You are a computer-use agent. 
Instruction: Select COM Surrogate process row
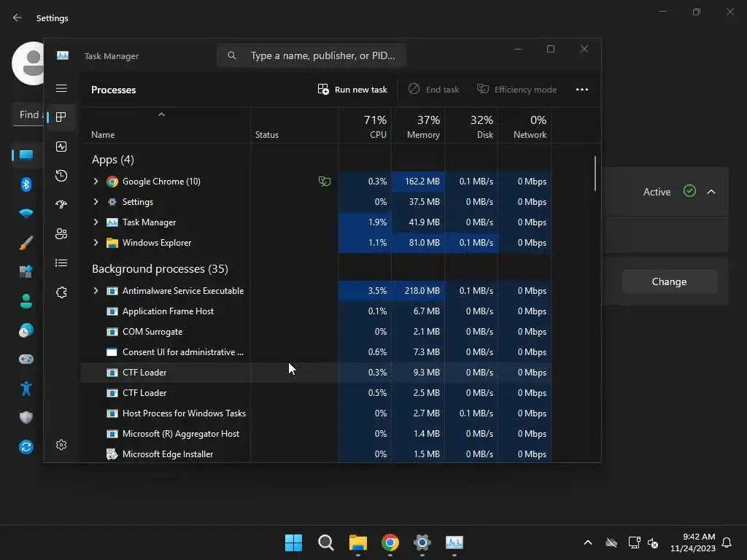point(316,332)
